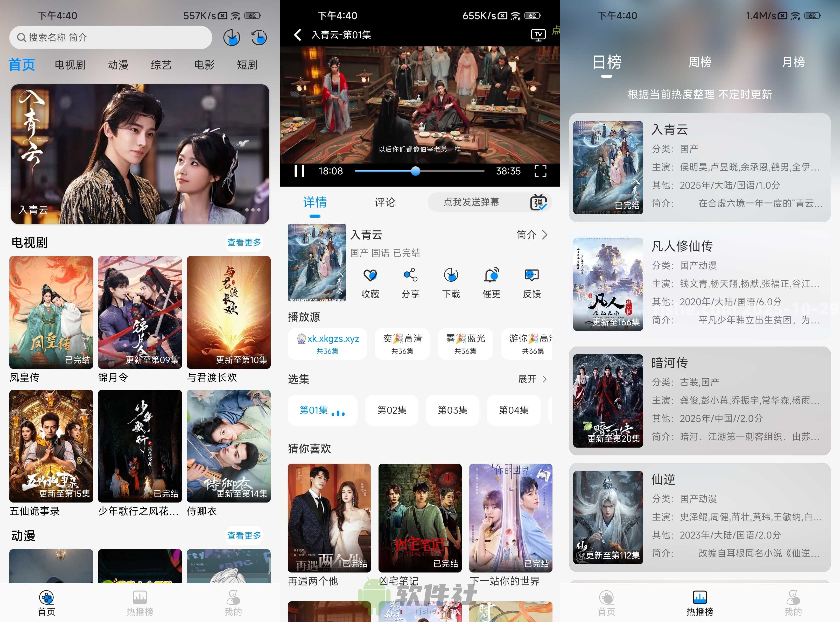
Task: Tap the 收藏 heart icon
Action: pyautogui.click(x=370, y=275)
